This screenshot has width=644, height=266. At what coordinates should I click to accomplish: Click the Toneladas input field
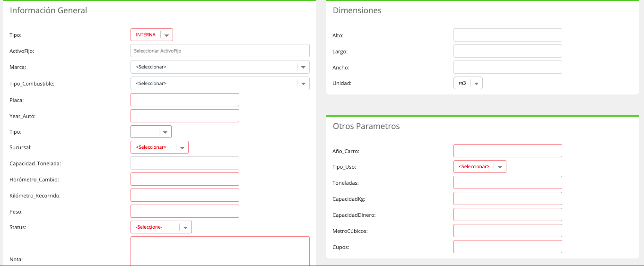pos(508,182)
